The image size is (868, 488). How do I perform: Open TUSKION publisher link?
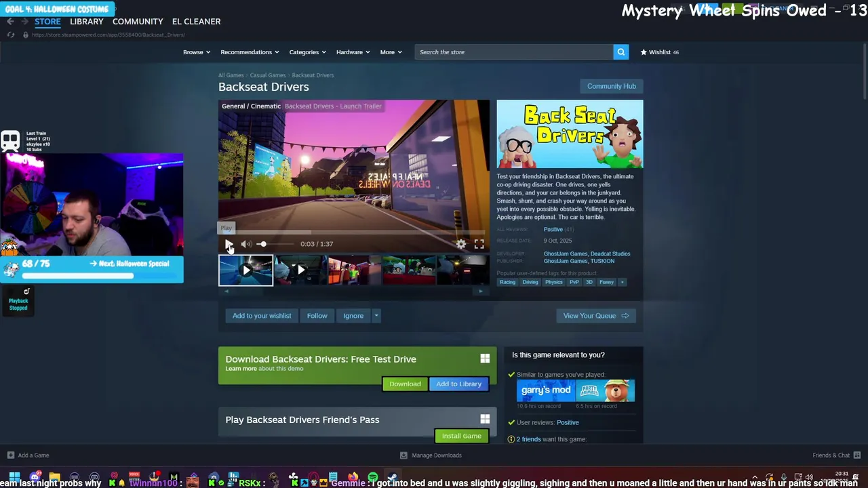(602, 261)
